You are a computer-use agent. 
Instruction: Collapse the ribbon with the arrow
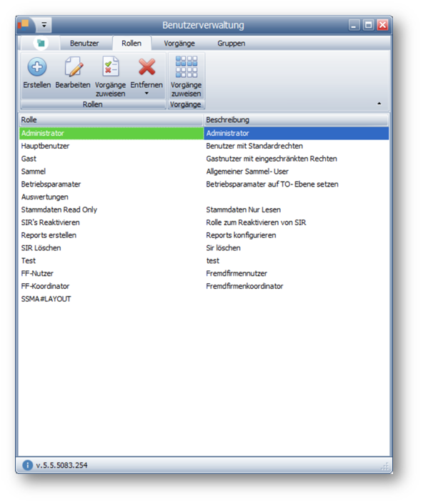point(379,104)
